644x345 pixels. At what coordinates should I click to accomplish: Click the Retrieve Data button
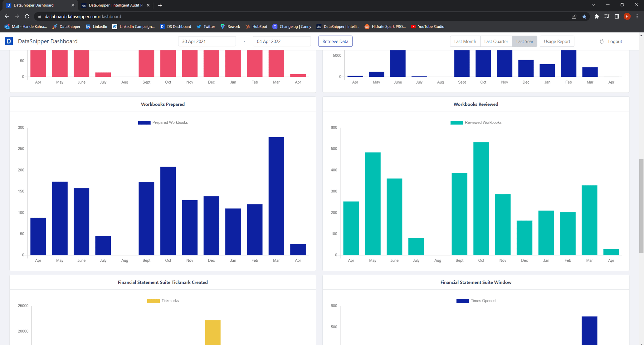coord(335,41)
